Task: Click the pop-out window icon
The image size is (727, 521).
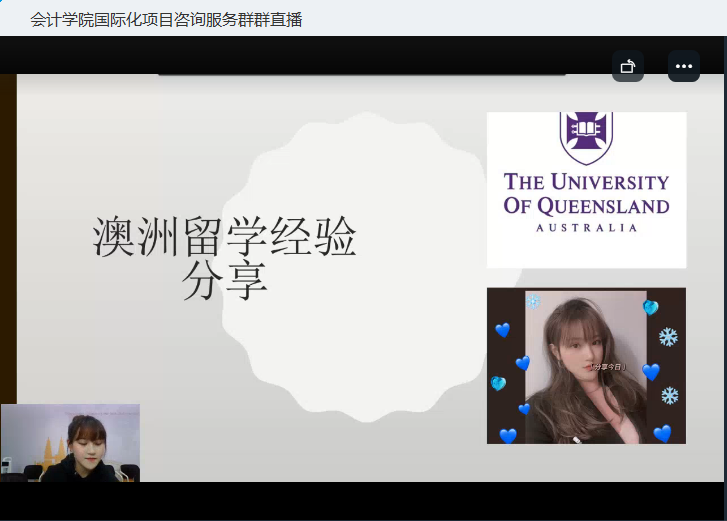Action: coord(628,66)
